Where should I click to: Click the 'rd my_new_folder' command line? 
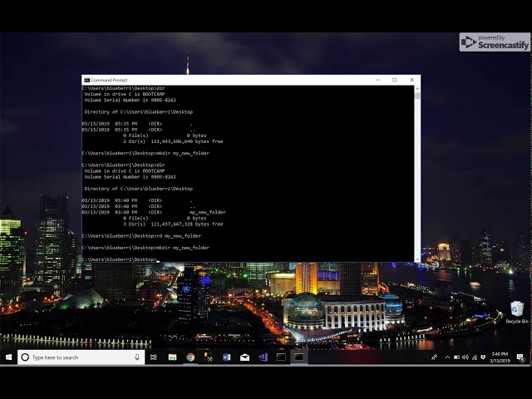141,236
